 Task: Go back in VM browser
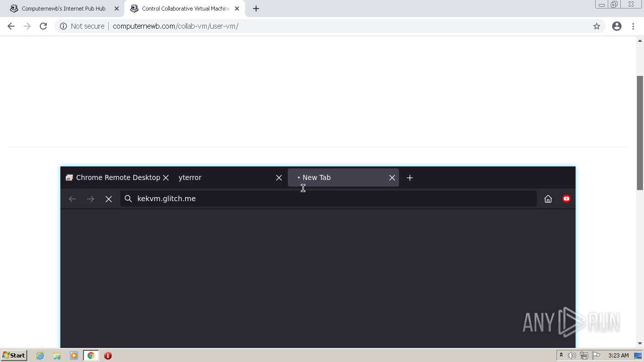(x=72, y=199)
